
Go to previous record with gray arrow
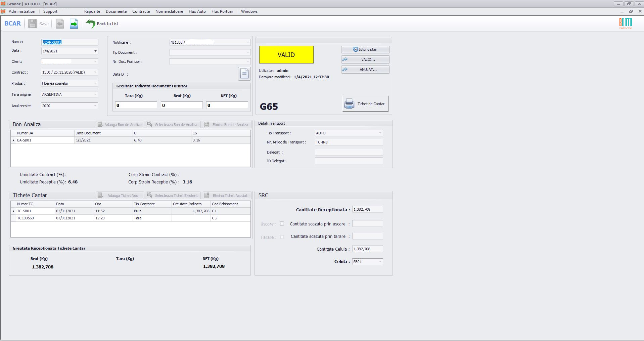click(x=60, y=24)
